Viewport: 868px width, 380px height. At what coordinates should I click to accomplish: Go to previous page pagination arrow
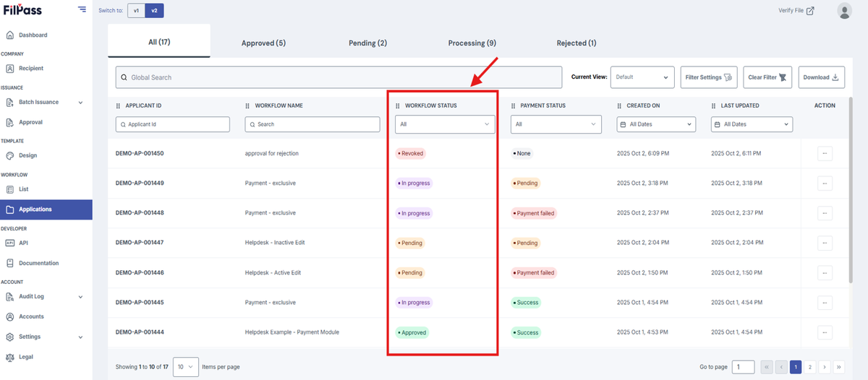click(x=781, y=367)
